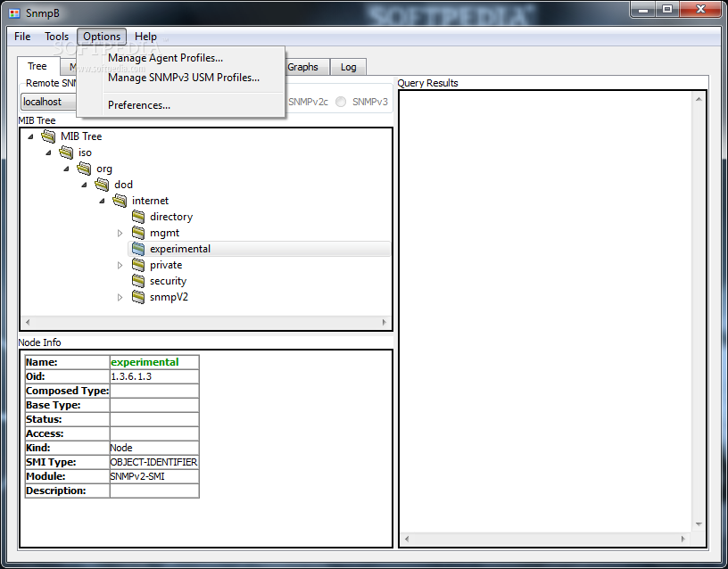Click MIB Tree scrollbar right arrow
This screenshot has width=728, height=569.
coord(384,322)
